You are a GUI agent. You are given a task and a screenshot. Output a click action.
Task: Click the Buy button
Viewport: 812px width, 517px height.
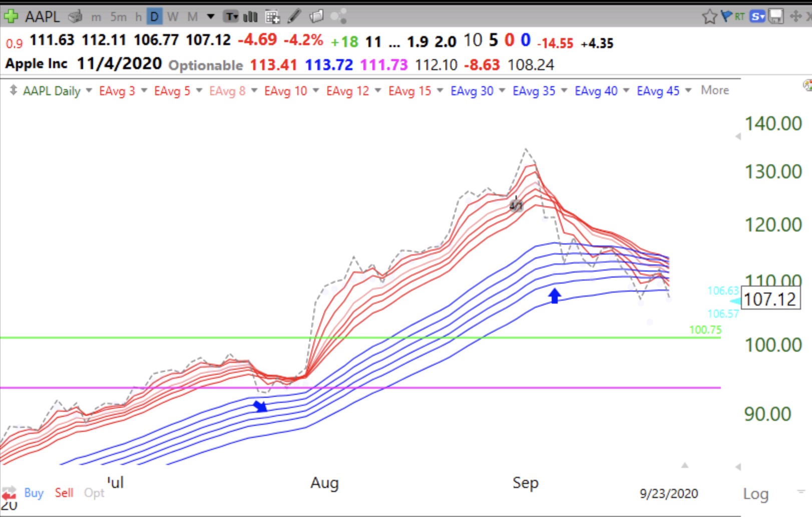click(34, 493)
